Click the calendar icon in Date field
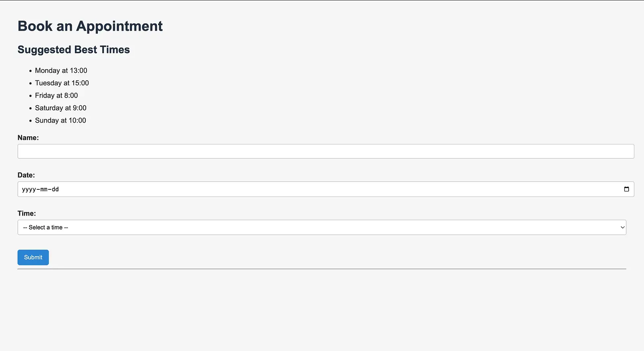The width and height of the screenshot is (644, 351). click(626, 189)
